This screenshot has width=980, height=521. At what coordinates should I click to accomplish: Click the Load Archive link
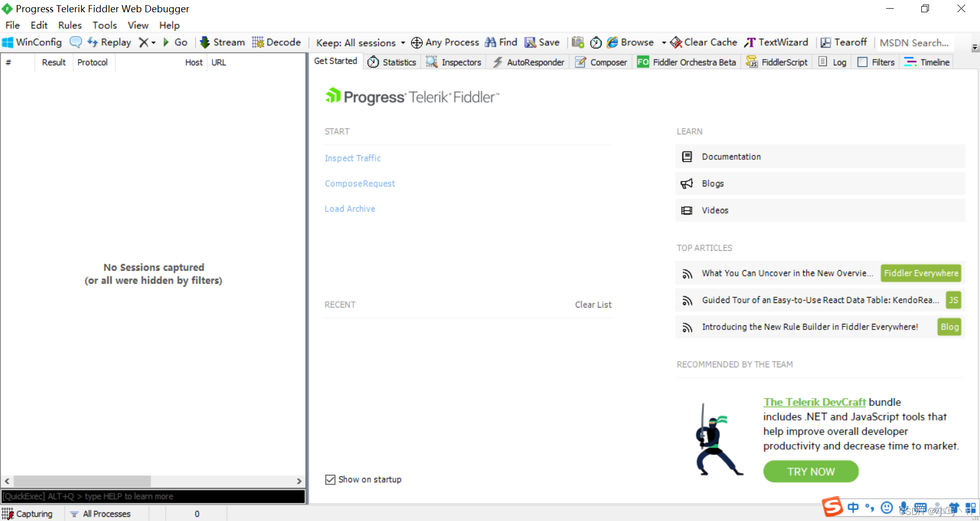[350, 209]
